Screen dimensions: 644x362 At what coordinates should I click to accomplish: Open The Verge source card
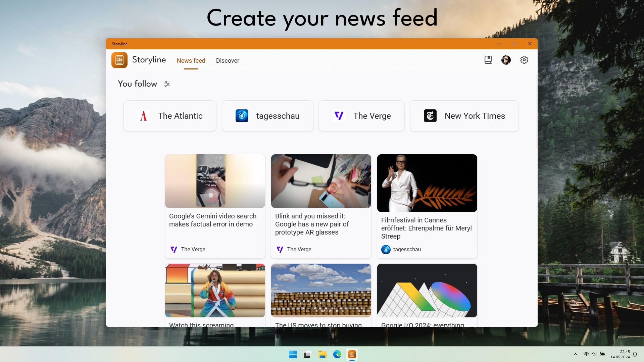pos(362,116)
